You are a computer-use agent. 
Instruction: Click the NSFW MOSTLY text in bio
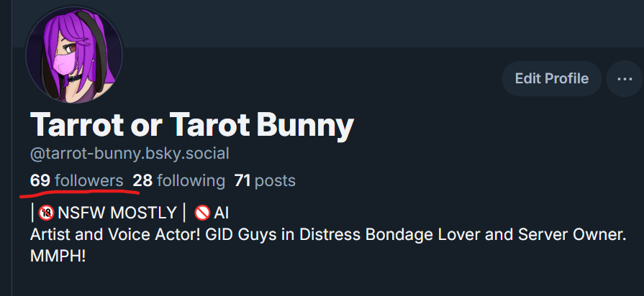pyautogui.click(x=117, y=213)
